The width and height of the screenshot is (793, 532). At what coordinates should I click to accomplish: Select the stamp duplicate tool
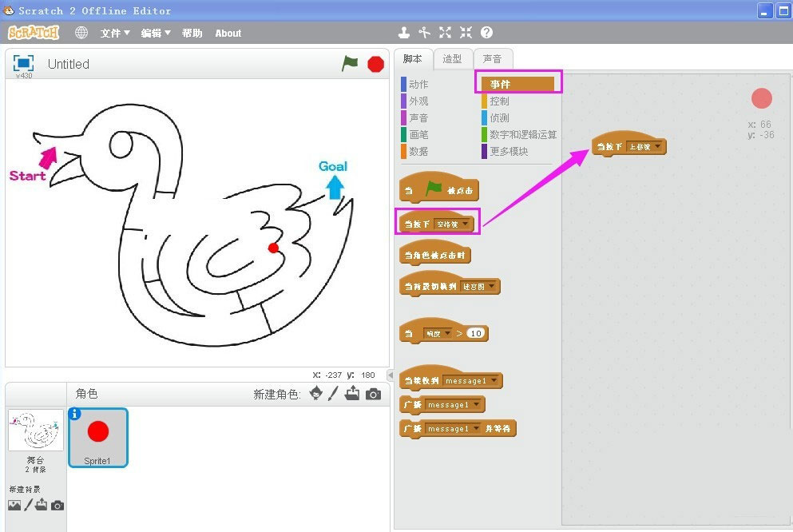403,33
